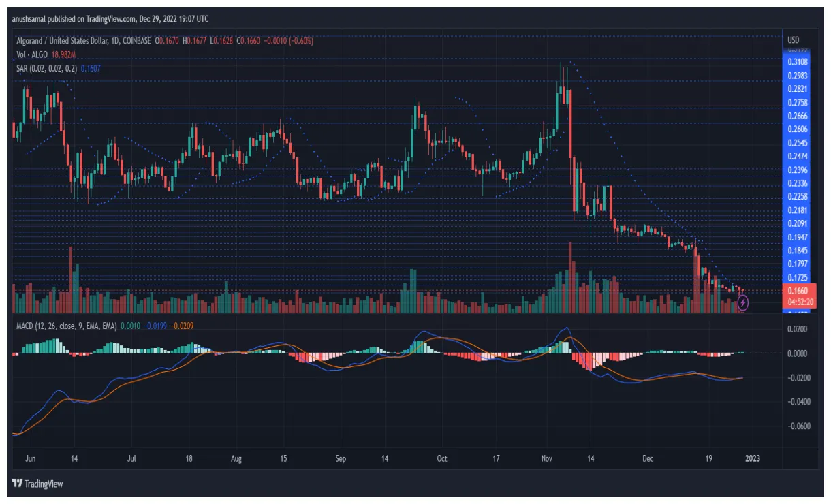Toggle the SAR (0.02, 0.02, 0.2) indicator legend
The width and height of the screenshot is (831, 504).
(x=46, y=66)
